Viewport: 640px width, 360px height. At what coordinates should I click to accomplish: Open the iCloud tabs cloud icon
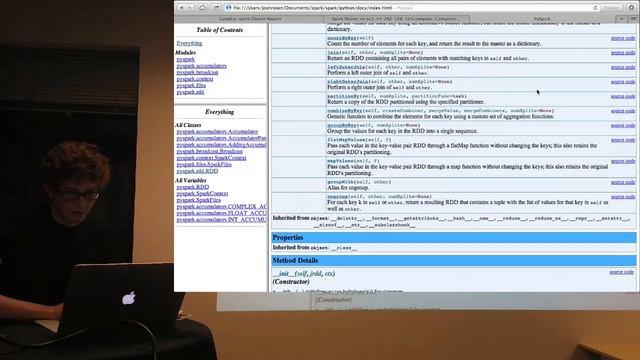click(202, 8)
